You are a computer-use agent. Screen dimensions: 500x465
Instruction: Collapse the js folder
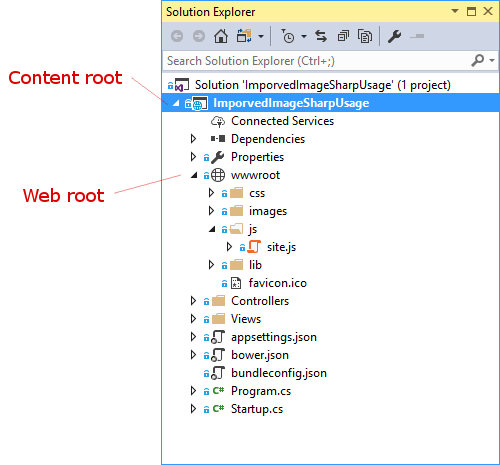(x=212, y=229)
